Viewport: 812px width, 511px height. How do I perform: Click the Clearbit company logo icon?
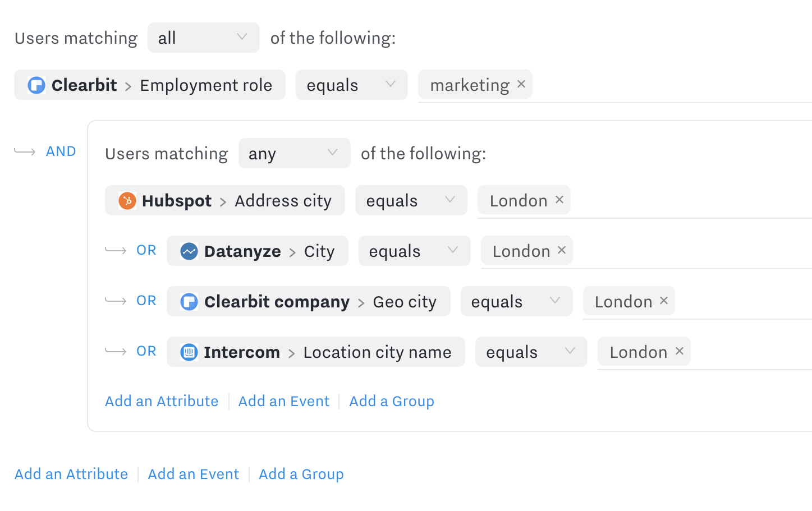(189, 302)
